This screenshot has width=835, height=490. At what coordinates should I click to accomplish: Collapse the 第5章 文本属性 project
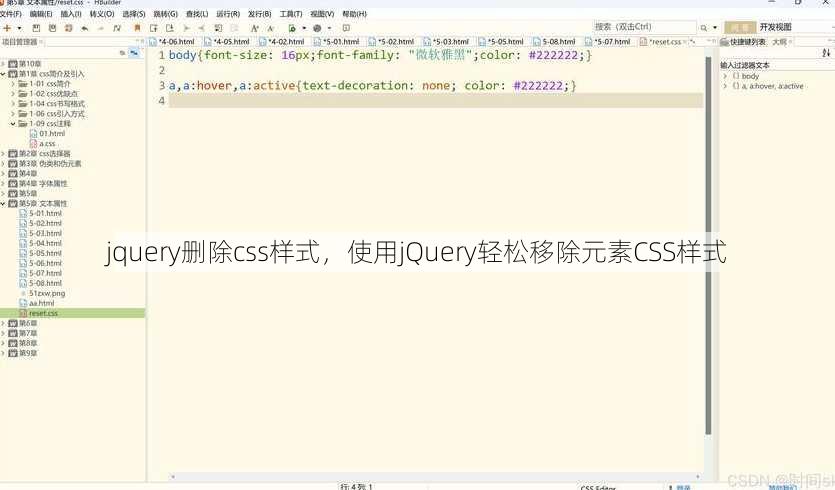[3, 203]
